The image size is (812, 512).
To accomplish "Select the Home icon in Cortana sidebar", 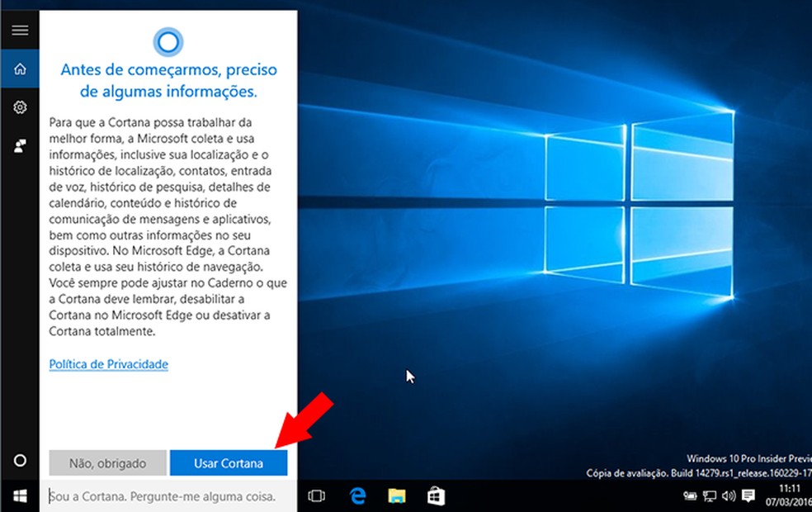I will [x=19, y=69].
